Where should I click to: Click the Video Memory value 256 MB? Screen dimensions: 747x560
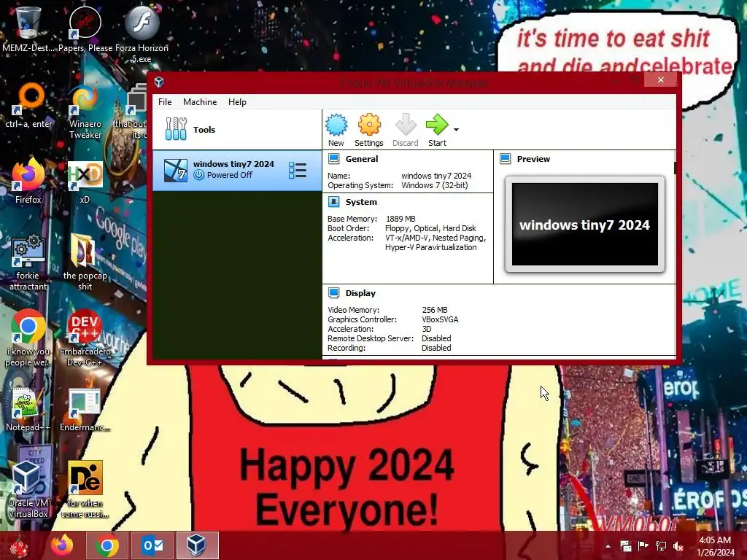point(435,310)
